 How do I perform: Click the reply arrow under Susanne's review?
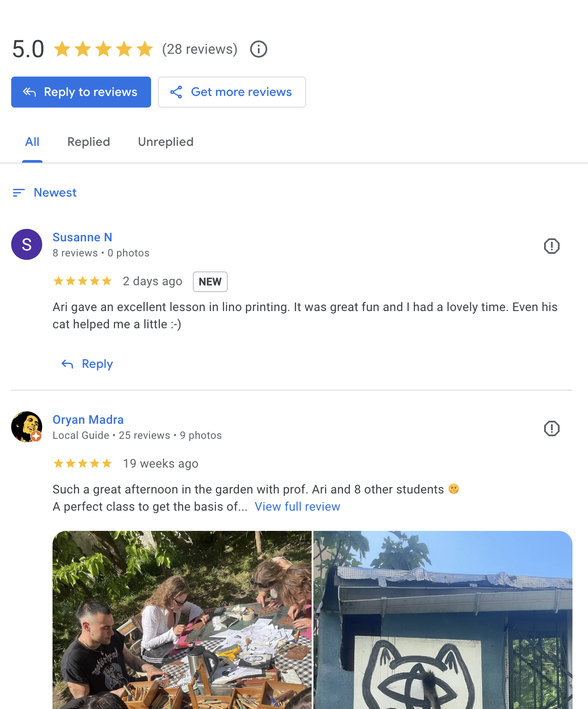tap(67, 364)
